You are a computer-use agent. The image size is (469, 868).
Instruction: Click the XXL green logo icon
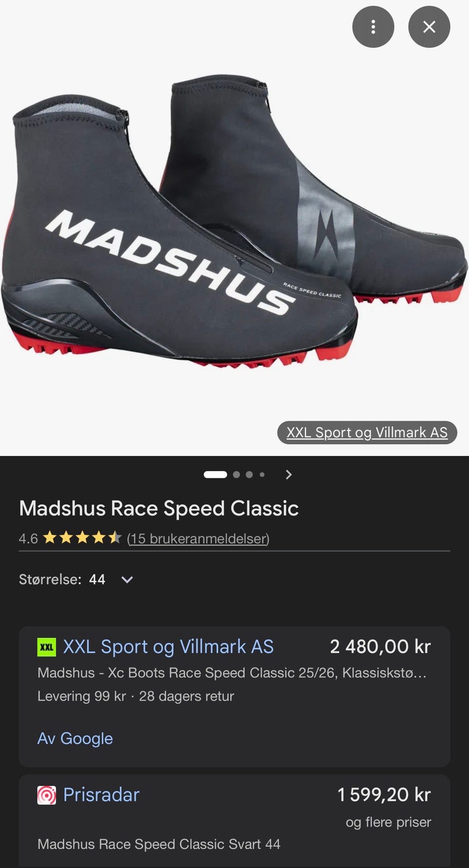coord(47,647)
